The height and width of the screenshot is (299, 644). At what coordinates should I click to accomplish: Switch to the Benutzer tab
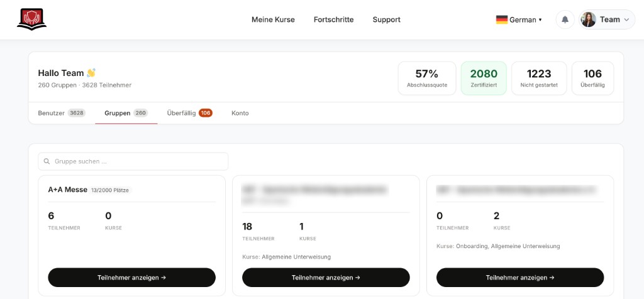coord(62,113)
